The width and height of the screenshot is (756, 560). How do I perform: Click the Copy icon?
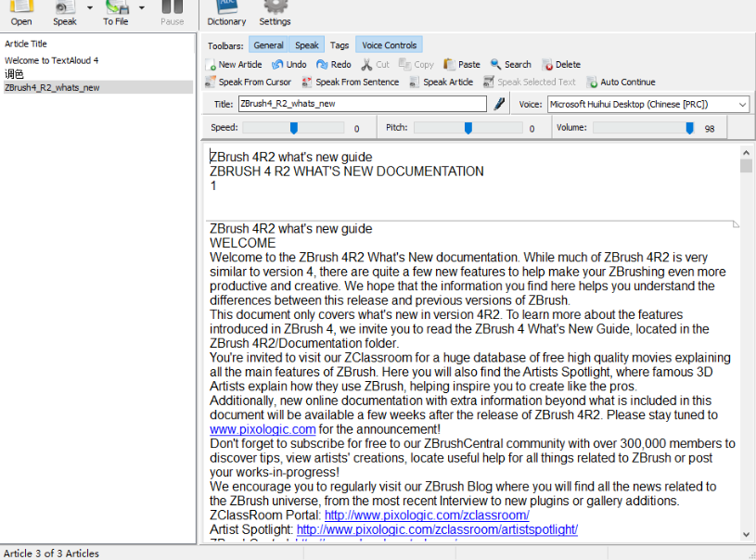[x=404, y=64]
